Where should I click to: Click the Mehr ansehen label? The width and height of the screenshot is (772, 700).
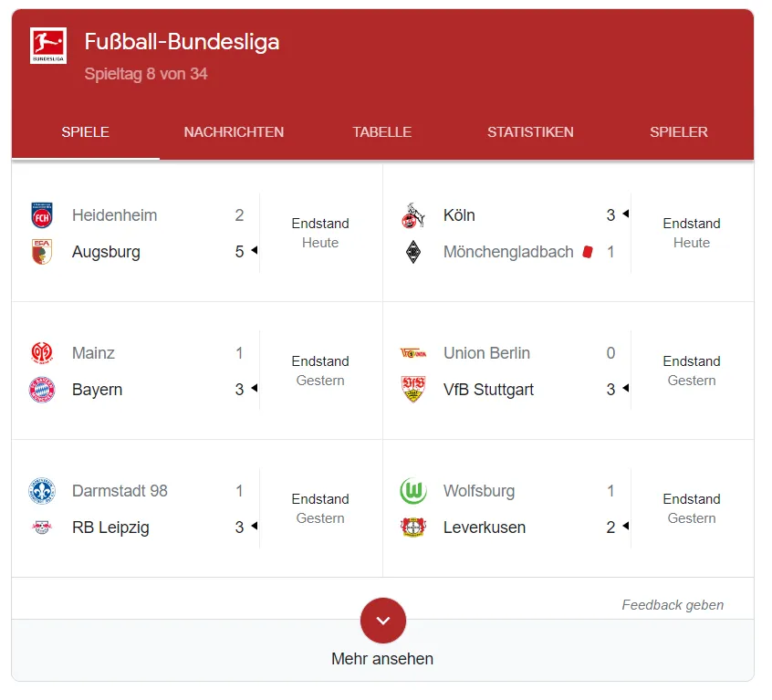coord(382,659)
